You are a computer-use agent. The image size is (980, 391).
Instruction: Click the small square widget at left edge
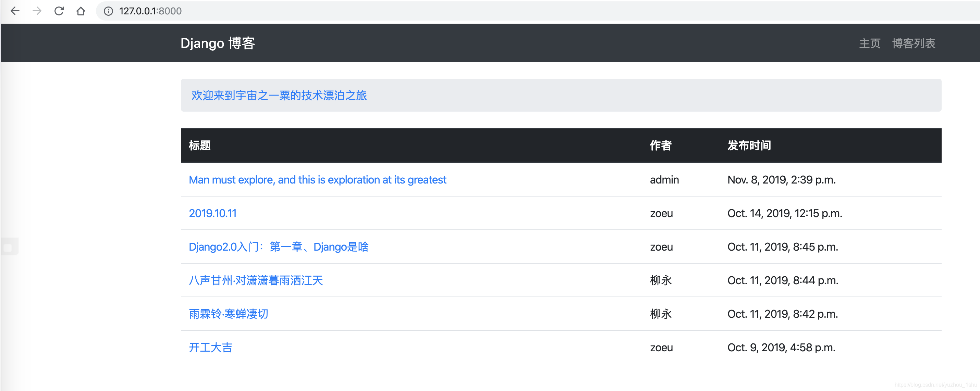click(8, 248)
